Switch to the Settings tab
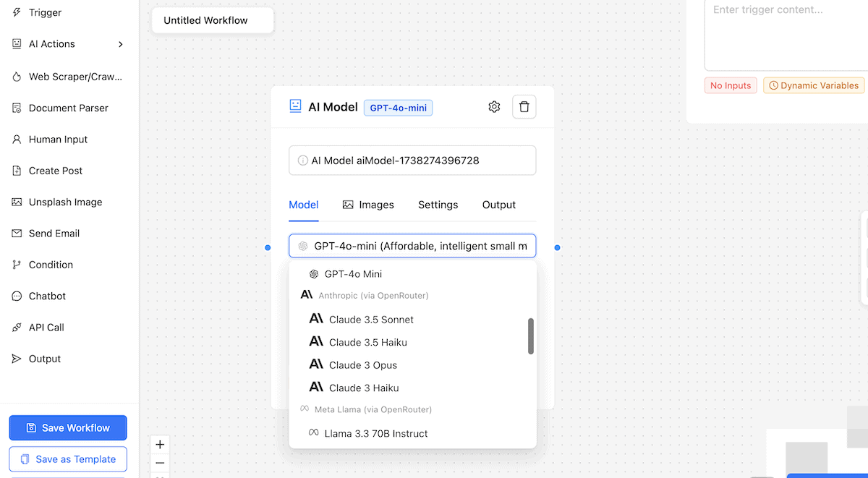This screenshot has width=868, height=478. click(438, 205)
